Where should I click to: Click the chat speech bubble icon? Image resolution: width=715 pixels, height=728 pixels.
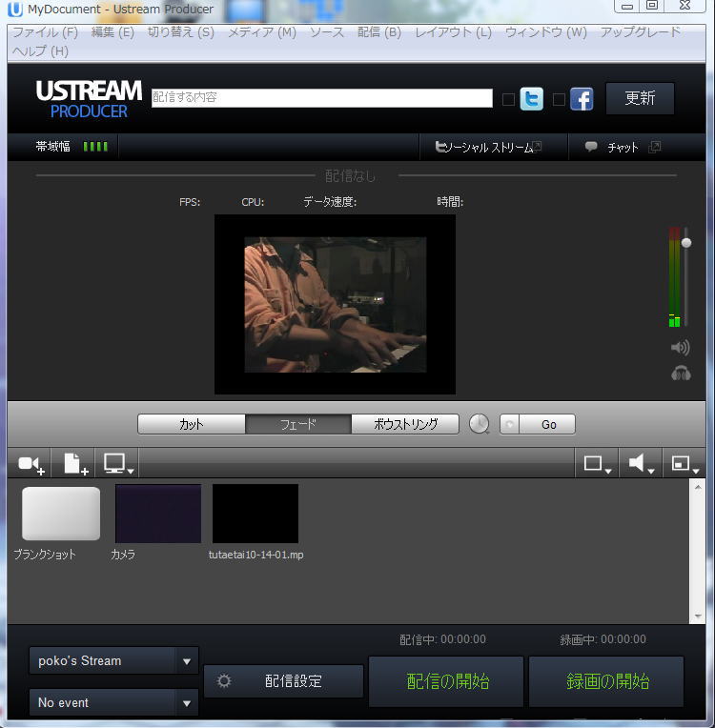click(591, 147)
